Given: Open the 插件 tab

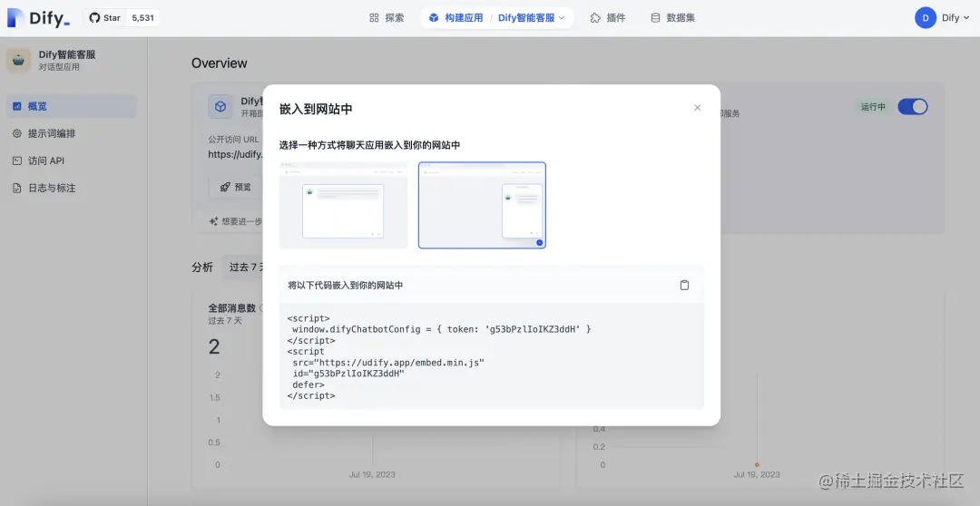Looking at the screenshot, I should click(607, 17).
